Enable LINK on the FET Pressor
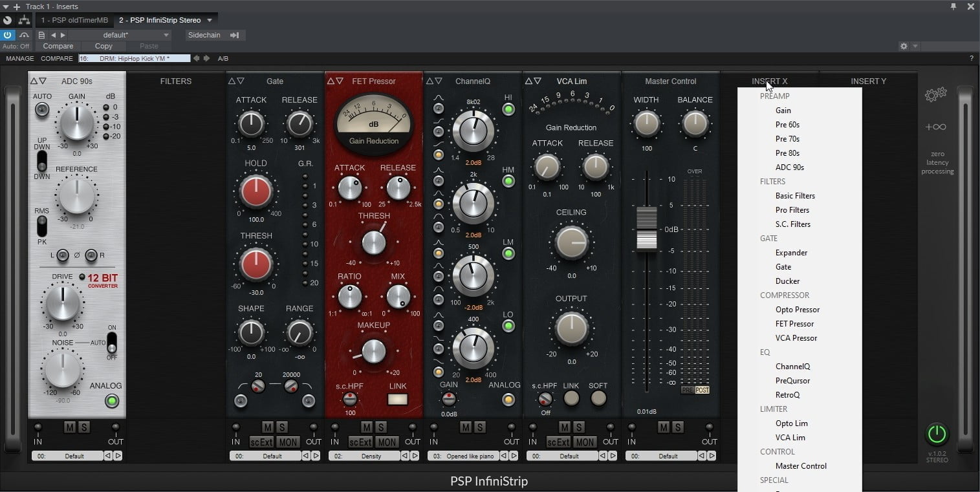Screen dimensions: 980x492 coord(397,399)
